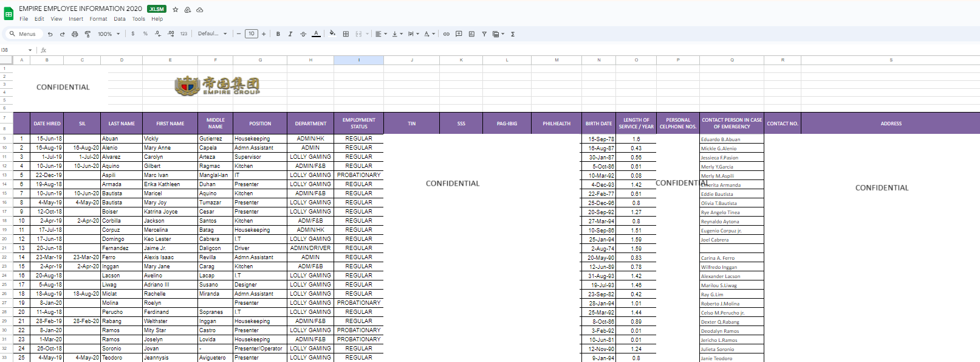Open the Functions sigma menu

click(513, 34)
